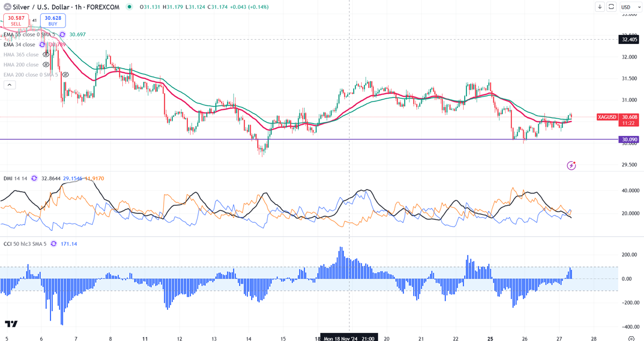
Task: Click date 11 on the time axis
Action: click(145, 338)
